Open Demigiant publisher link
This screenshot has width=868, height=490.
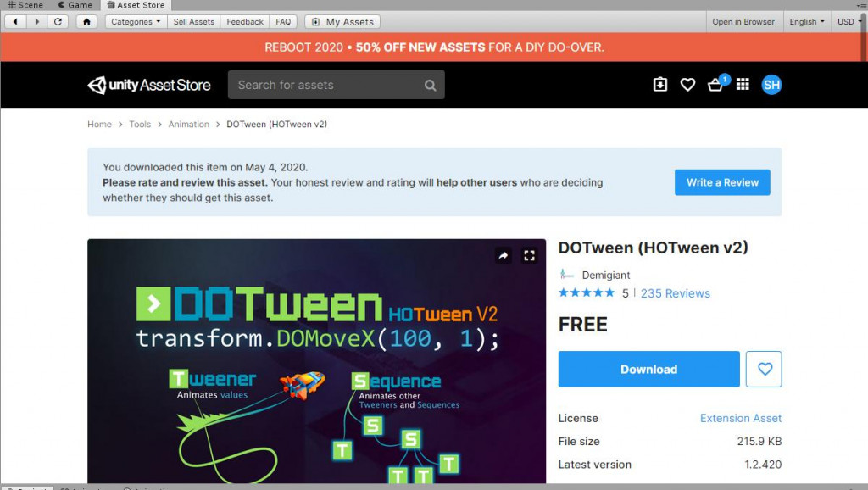point(605,276)
